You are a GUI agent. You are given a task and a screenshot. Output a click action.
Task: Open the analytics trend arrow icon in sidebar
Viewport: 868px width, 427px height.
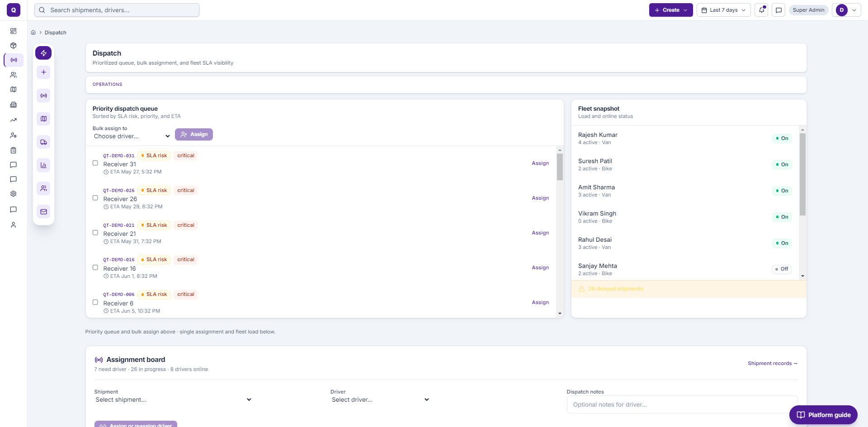tap(14, 120)
